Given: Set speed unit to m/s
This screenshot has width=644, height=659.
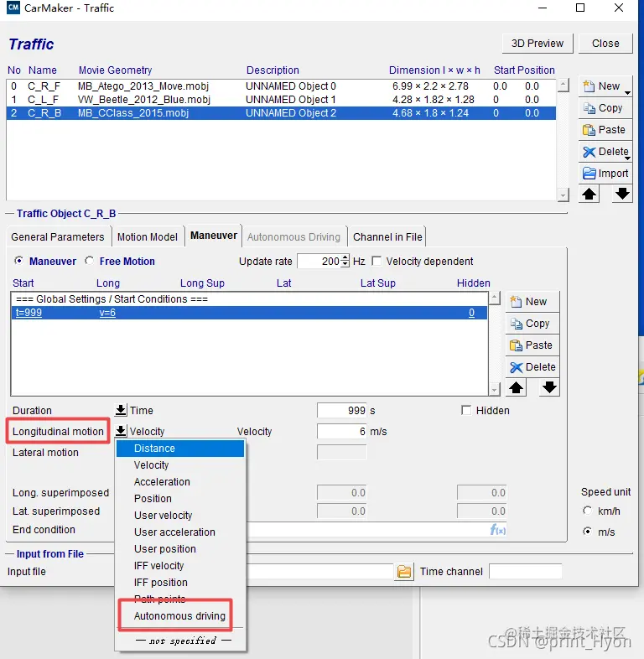Looking at the screenshot, I should click(587, 532).
